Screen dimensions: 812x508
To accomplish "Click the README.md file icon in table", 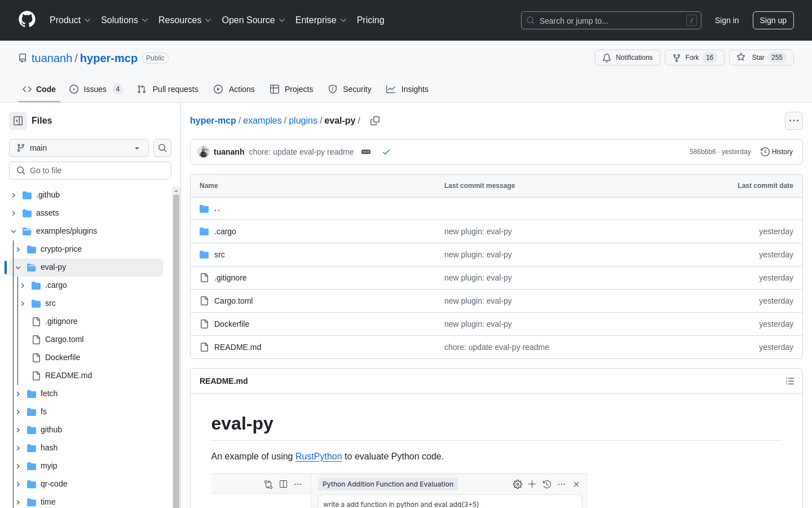I will [204, 347].
